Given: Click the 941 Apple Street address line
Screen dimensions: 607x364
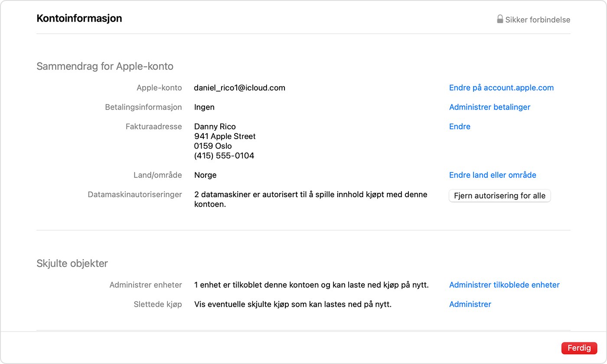Looking at the screenshot, I should coord(225,136).
